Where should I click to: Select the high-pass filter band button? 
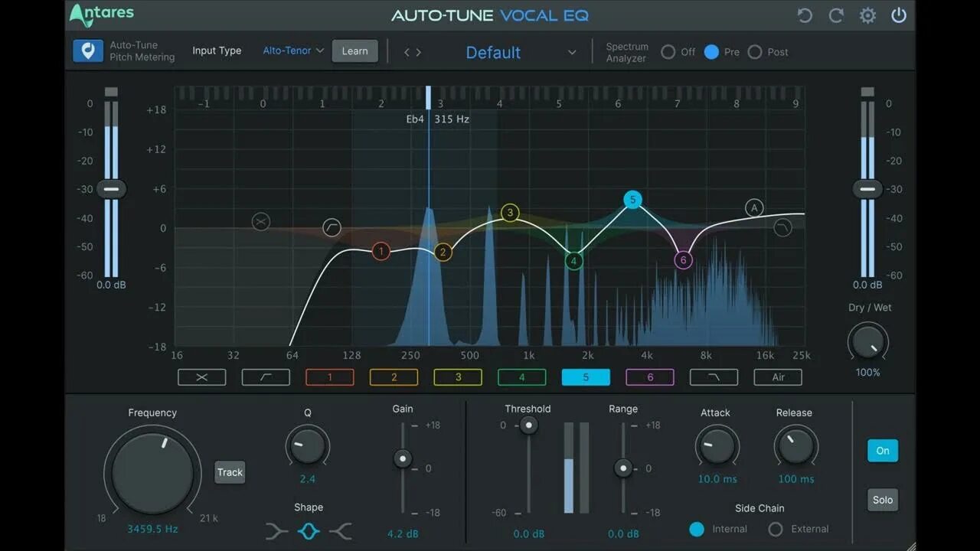click(x=266, y=377)
